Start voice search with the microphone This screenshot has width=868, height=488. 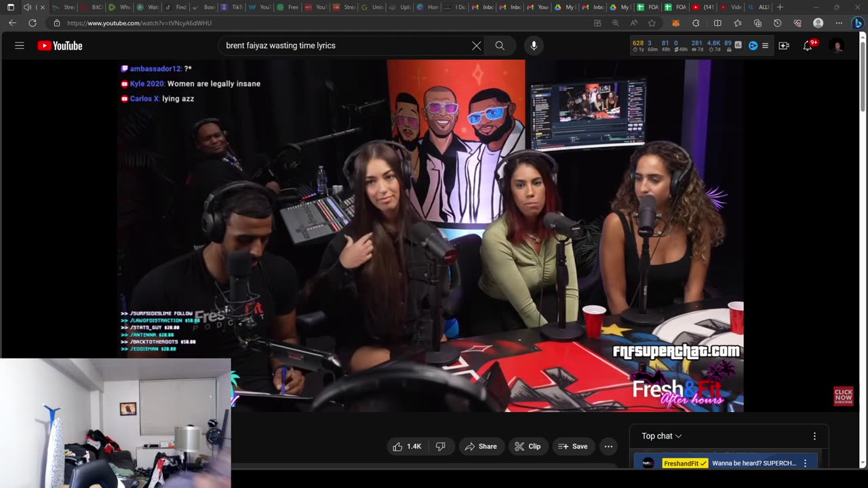534,45
